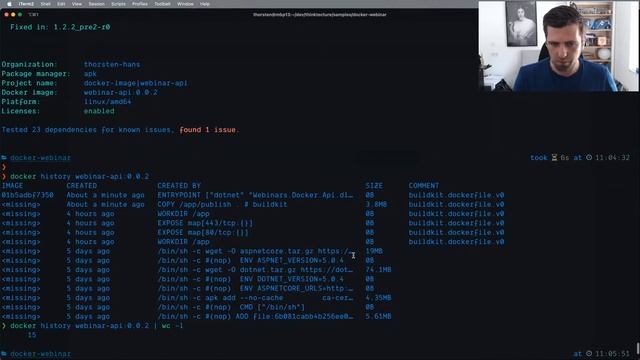Viewport: 640px width, 360px height.
Task: Open the Shell menu
Action: pos(45,4)
